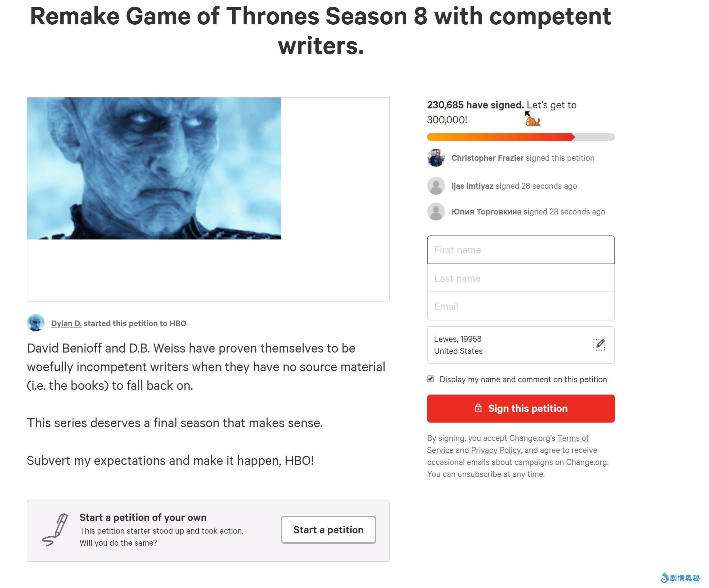Open the Terms of Service link
Screen dimensions: 709x588
[573, 438]
